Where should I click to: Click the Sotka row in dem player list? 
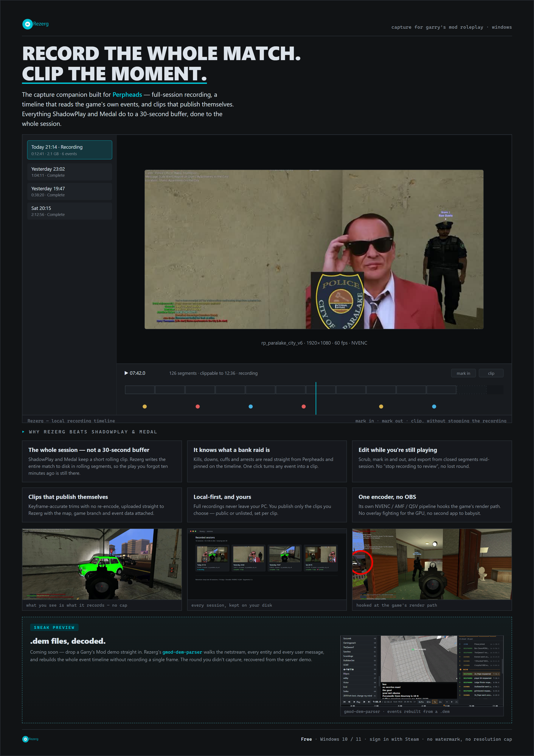[360, 691]
